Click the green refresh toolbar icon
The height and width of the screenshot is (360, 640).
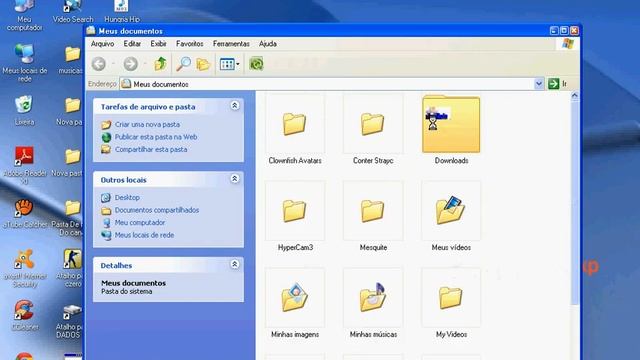[256, 64]
